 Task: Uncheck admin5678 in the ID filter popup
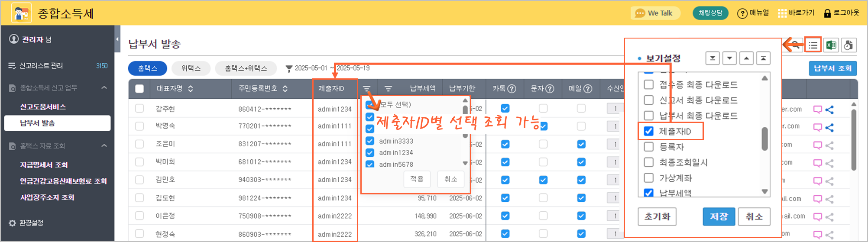coord(370,164)
